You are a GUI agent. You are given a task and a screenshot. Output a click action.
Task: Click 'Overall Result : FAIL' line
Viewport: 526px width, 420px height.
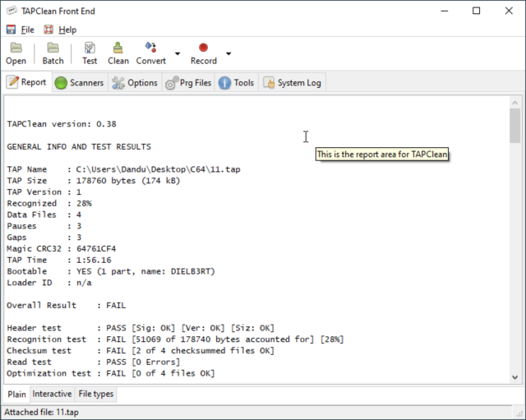pos(67,306)
